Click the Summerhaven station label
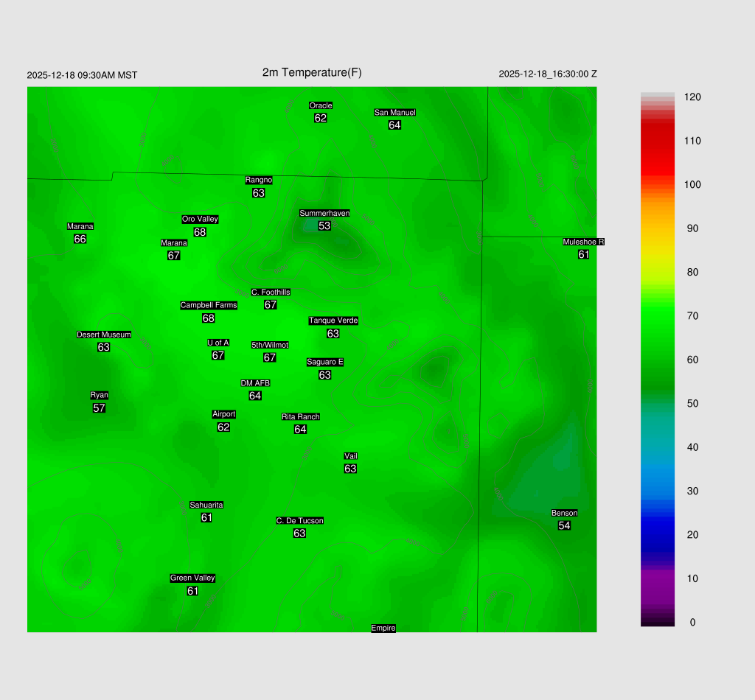The height and width of the screenshot is (700, 755). (324, 213)
